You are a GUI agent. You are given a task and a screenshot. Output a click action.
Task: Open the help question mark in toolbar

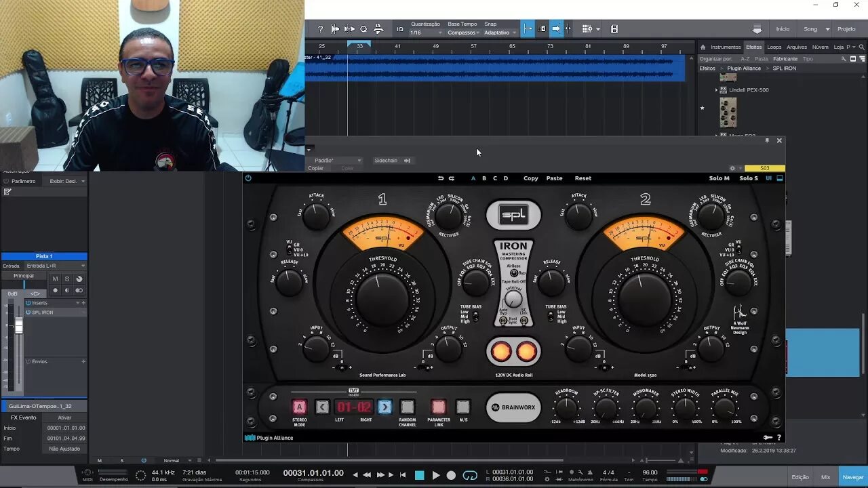pos(321,29)
